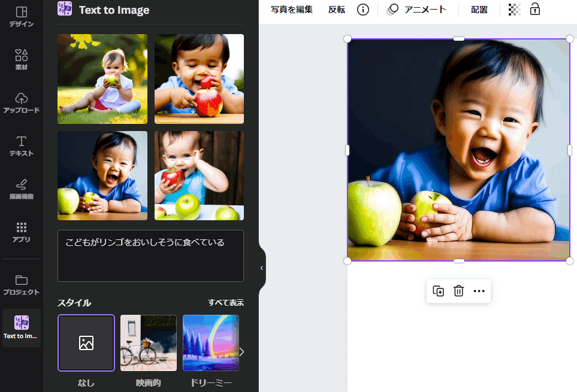
Task: Click the bottom edge middle handle of image
Action: pos(458,261)
